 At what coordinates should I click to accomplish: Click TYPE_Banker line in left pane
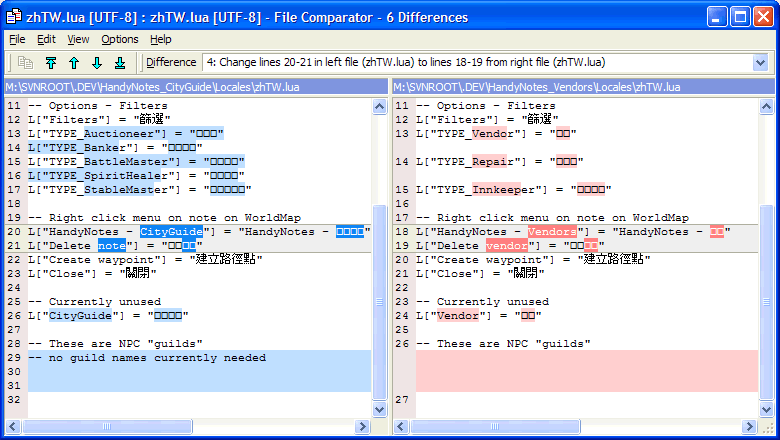[115, 148]
